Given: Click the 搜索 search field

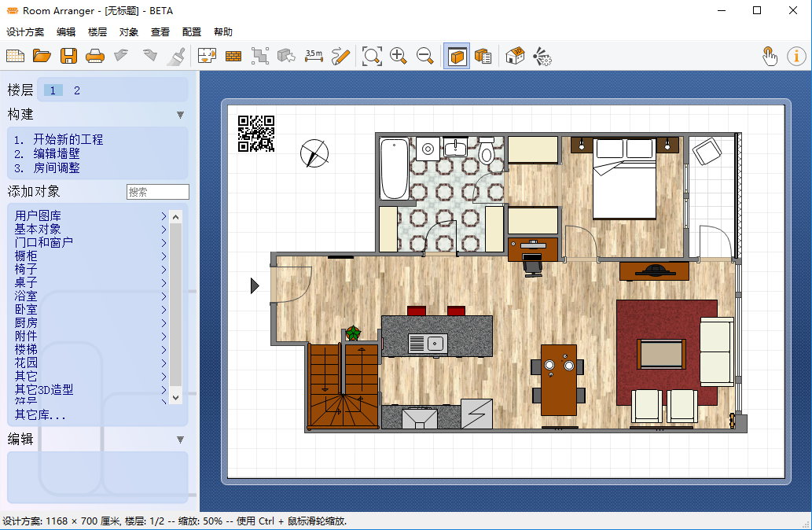Looking at the screenshot, I should [x=157, y=192].
